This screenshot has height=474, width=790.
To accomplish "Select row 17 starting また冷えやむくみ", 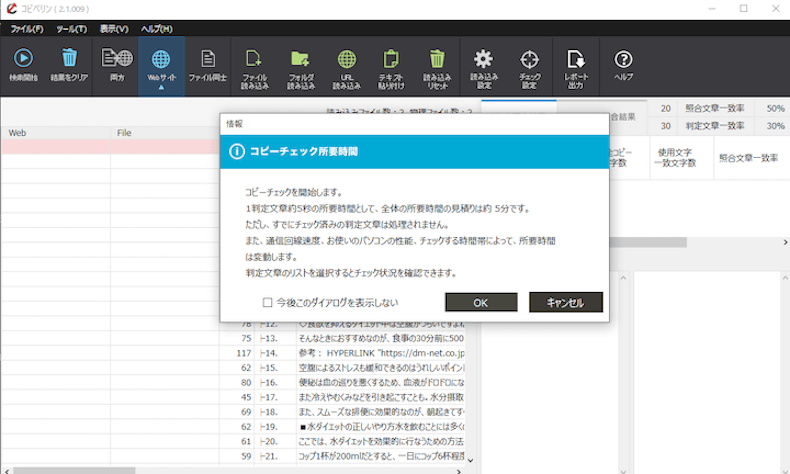I will 381,397.
